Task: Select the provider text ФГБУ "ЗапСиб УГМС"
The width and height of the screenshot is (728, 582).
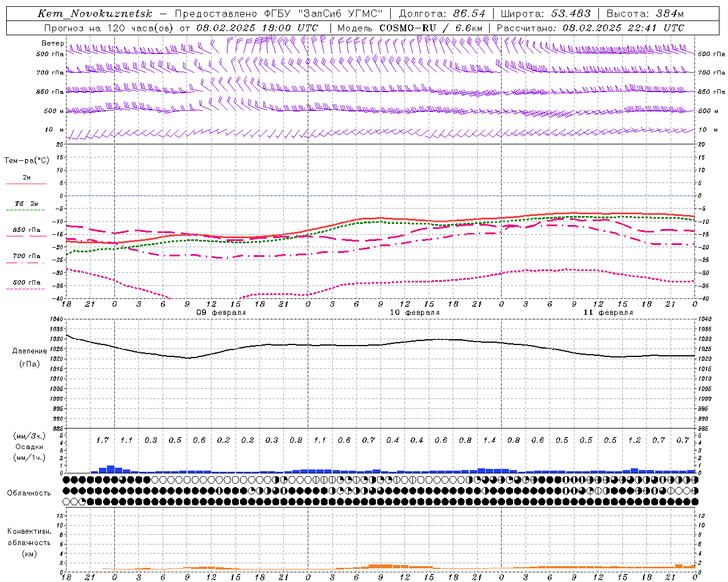Action: (324, 14)
